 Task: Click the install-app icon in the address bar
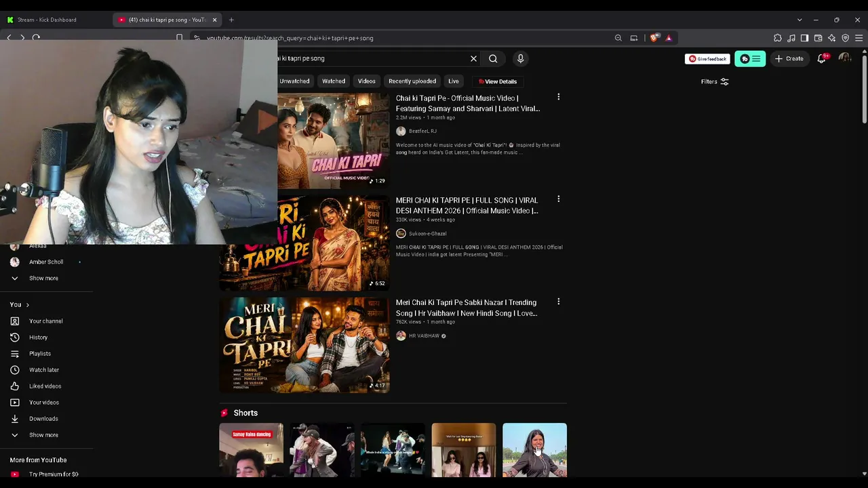tap(634, 38)
